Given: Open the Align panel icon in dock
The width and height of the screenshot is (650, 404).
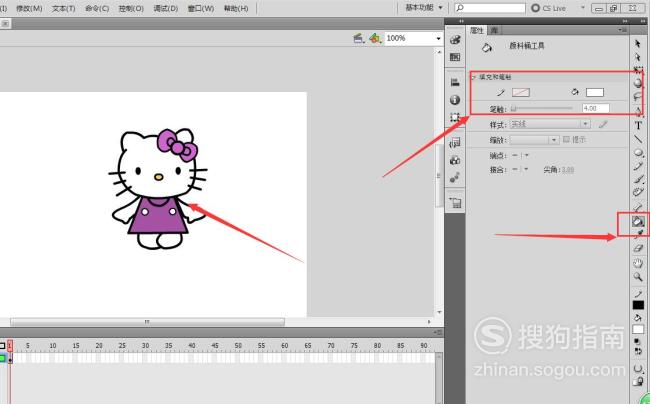Looking at the screenshot, I should click(x=455, y=82).
